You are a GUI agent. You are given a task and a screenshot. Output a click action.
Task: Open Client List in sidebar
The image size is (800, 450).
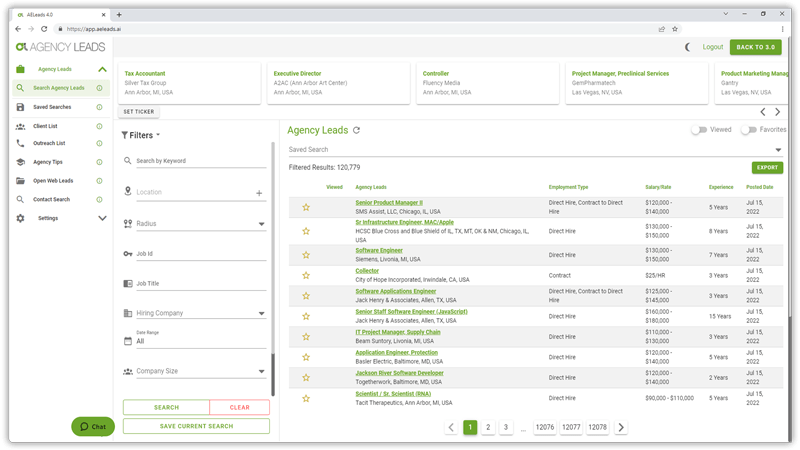tap(45, 126)
